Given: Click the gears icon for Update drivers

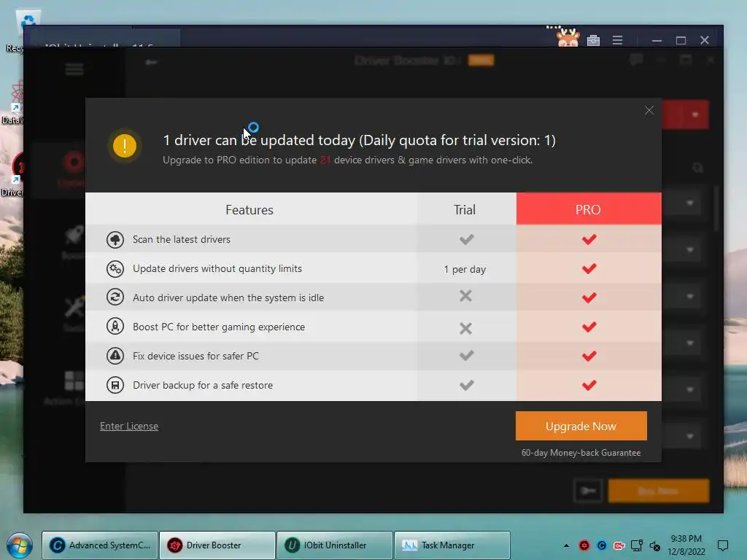Looking at the screenshot, I should coord(115,269).
